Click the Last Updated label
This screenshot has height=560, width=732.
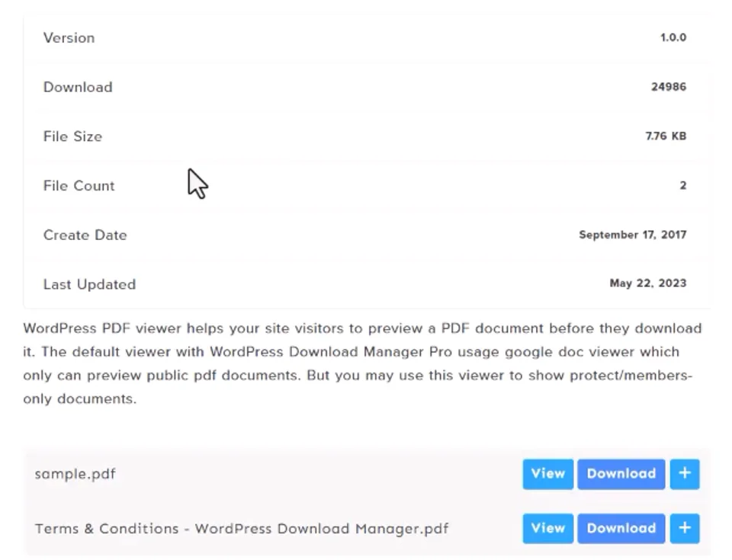tap(90, 285)
